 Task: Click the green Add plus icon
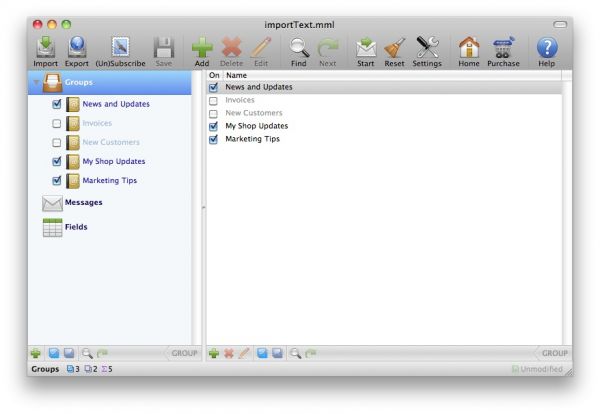tap(202, 47)
